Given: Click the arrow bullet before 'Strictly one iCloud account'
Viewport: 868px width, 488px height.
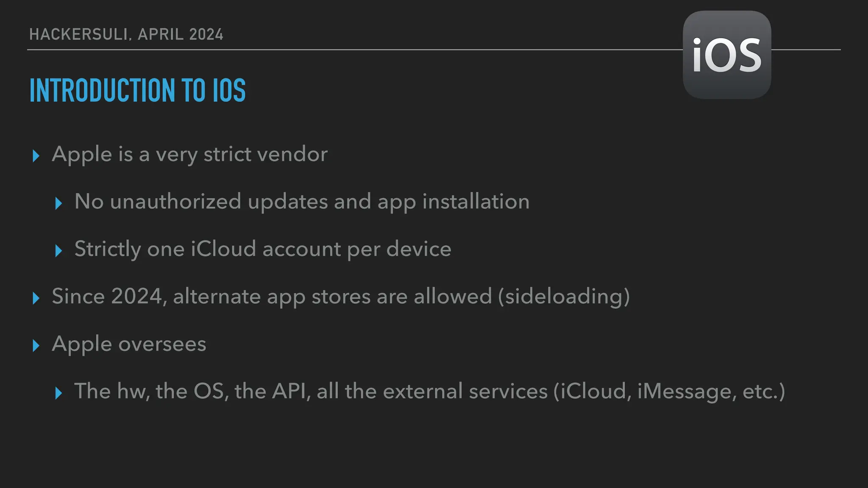Looking at the screenshot, I should click(59, 251).
